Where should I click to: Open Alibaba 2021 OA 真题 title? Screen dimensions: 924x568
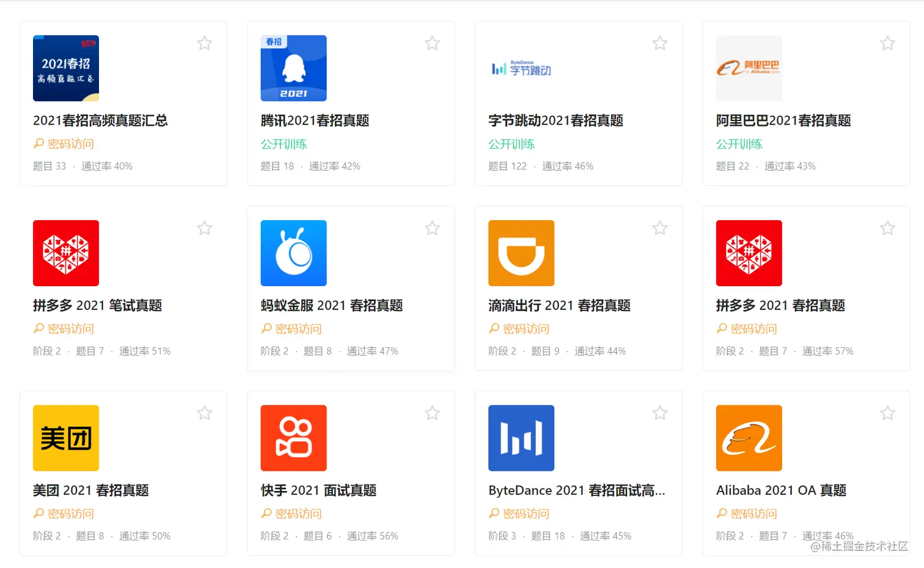[x=781, y=490]
